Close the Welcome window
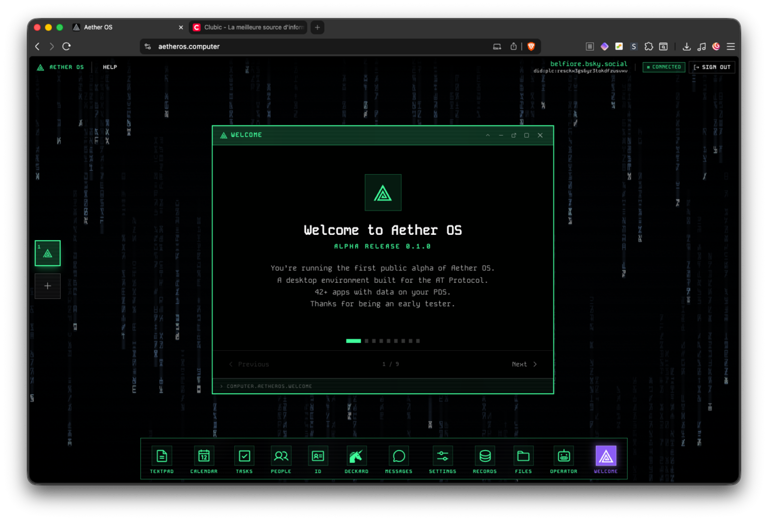768x521 pixels. coord(540,135)
